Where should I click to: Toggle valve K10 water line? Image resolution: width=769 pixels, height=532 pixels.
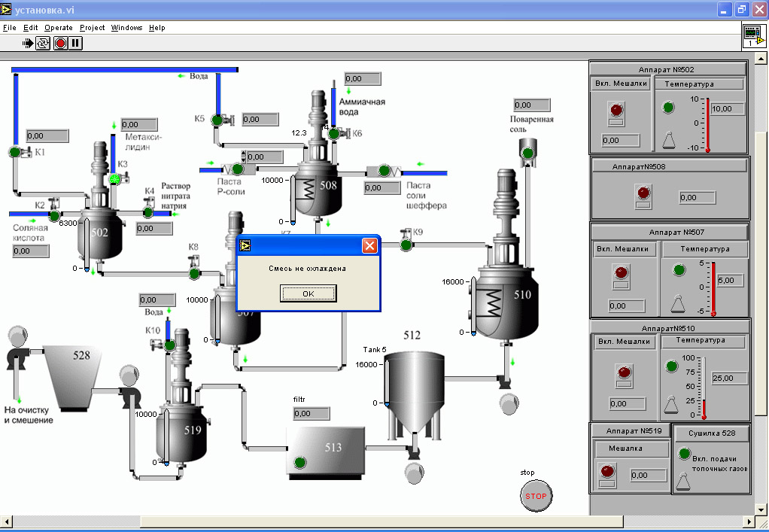[170, 345]
